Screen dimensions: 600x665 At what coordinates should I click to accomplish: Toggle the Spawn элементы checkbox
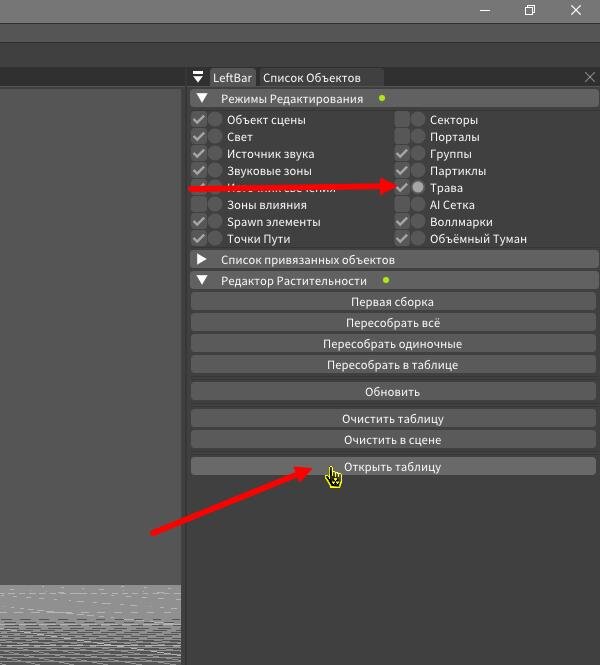[x=198, y=221]
